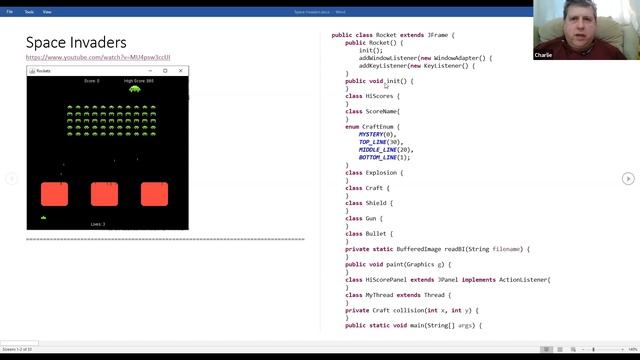The image size is (640, 360).
Task: Click the 'class ScoreName{' code line
Action: coord(373,111)
